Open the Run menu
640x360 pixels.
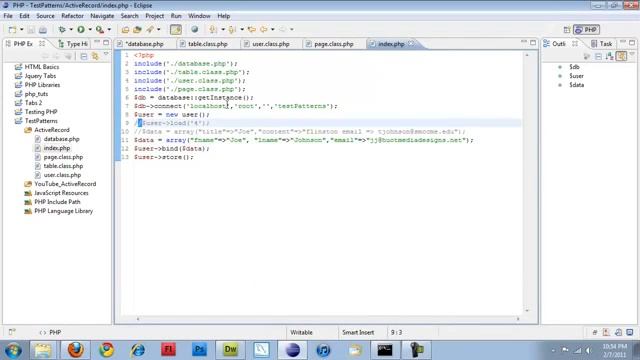(x=176, y=16)
